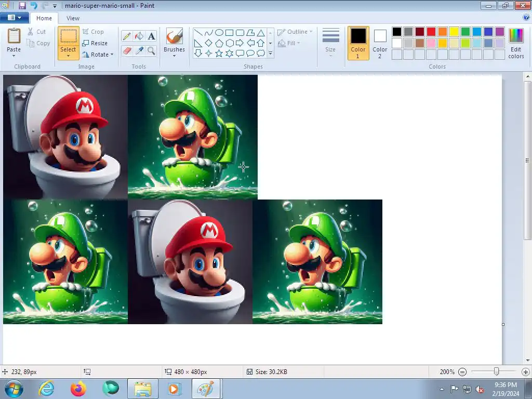Viewport: 532px width, 399px height.
Task: Open the Select dropdown arrow
Action: point(68,56)
